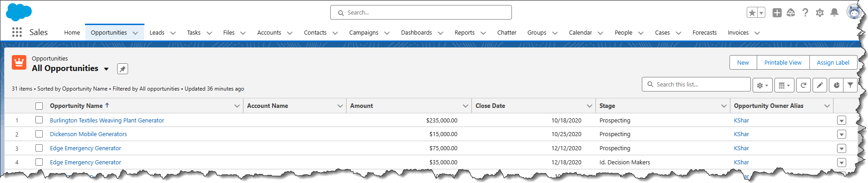Switch to the Forecasts tab
Screen dimensions: 868x183
(704, 33)
